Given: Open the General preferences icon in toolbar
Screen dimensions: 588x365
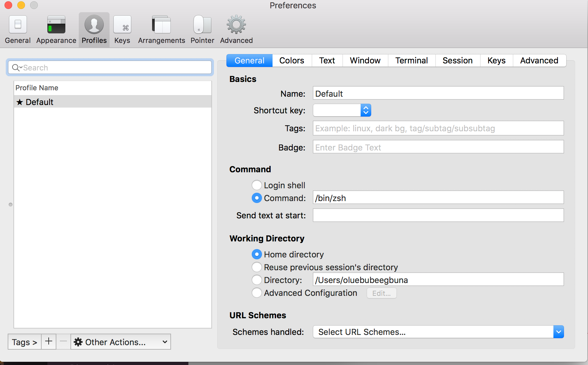Looking at the screenshot, I should pos(18,25).
